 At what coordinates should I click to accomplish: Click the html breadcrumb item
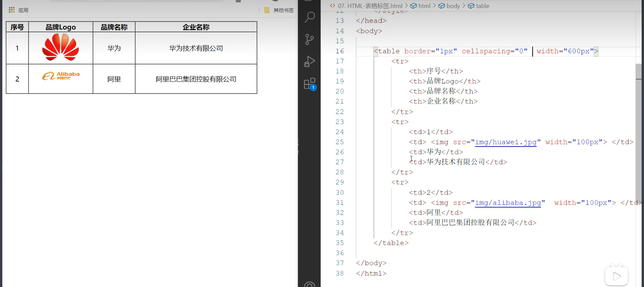pos(421,6)
